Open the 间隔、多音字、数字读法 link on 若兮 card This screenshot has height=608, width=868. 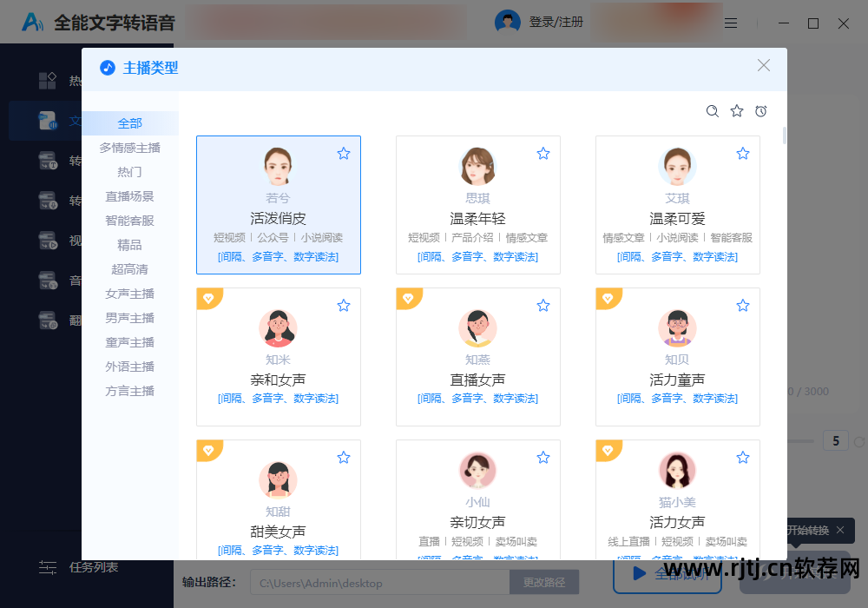click(278, 256)
